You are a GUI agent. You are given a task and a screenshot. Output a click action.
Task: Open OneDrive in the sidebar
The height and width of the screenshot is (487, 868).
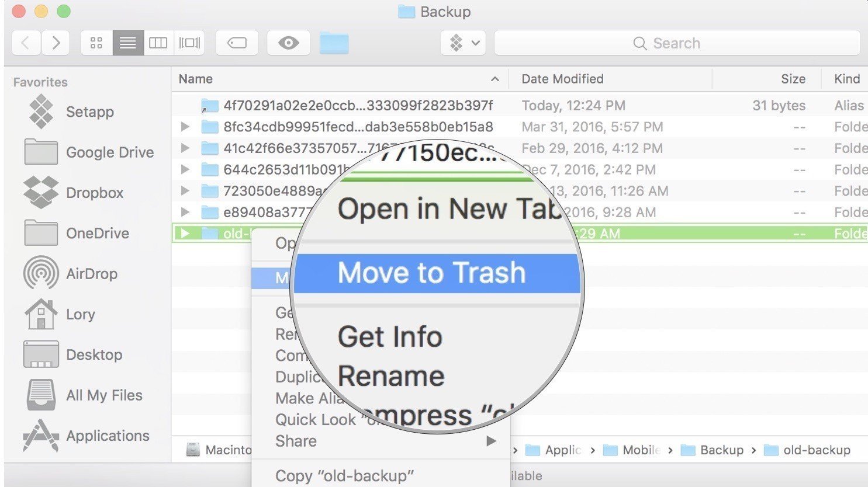coord(77,233)
